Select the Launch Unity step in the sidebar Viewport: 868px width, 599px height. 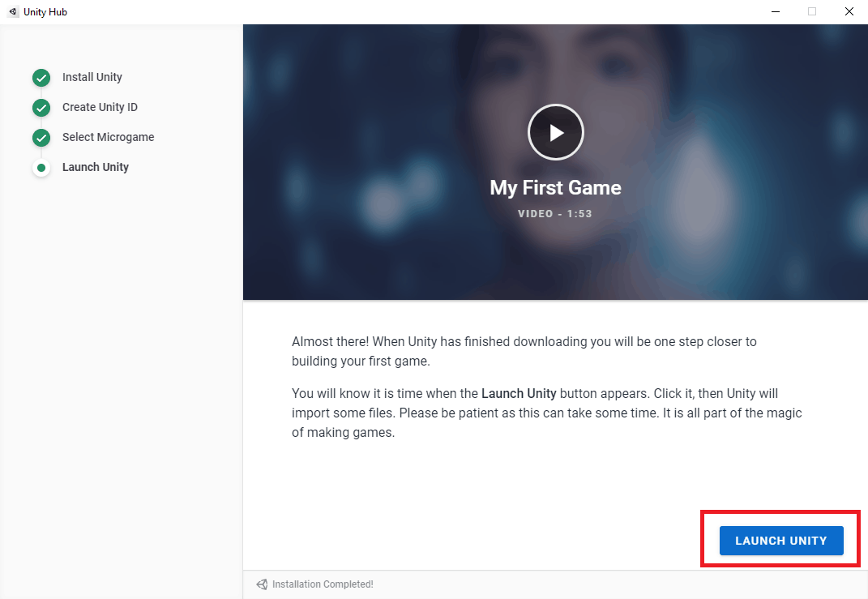pos(95,167)
